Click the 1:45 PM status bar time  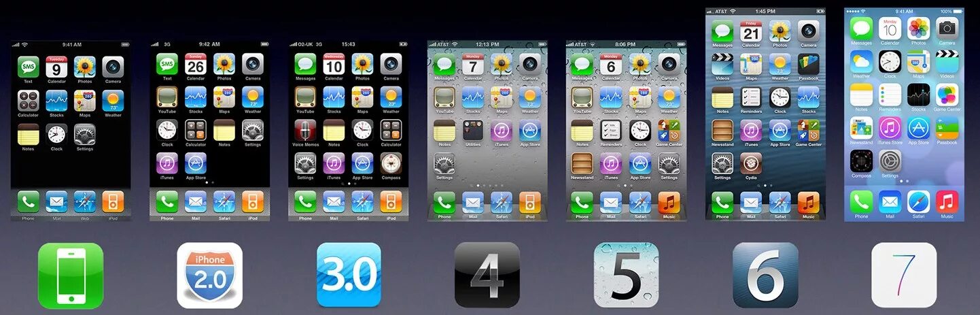point(765,12)
